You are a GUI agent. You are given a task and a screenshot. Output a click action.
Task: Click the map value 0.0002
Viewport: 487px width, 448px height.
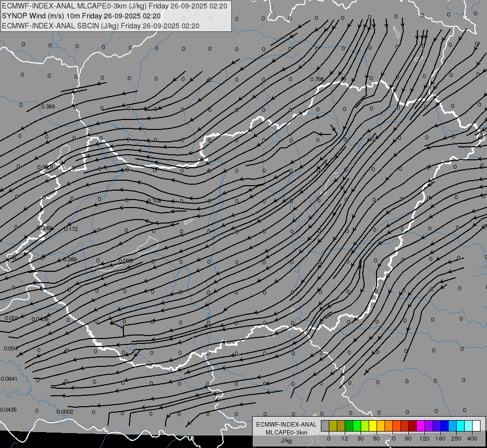point(65,412)
